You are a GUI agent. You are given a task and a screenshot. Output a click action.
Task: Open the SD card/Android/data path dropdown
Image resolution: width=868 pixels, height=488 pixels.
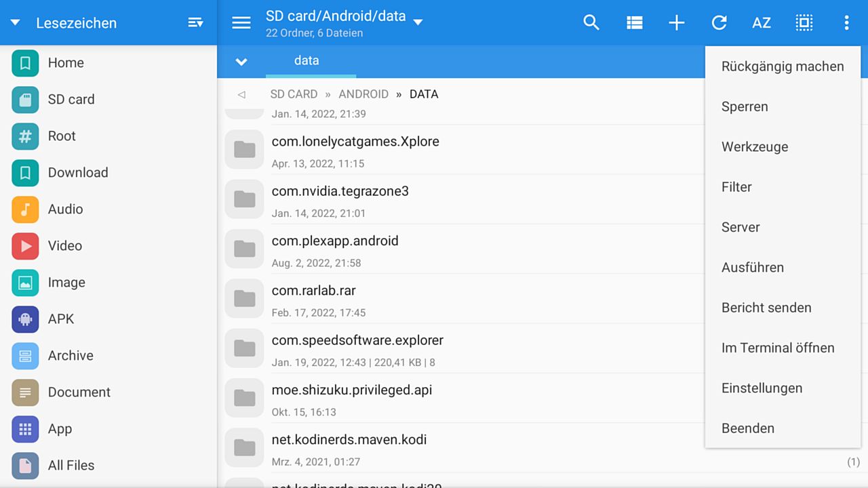tap(418, 22)
